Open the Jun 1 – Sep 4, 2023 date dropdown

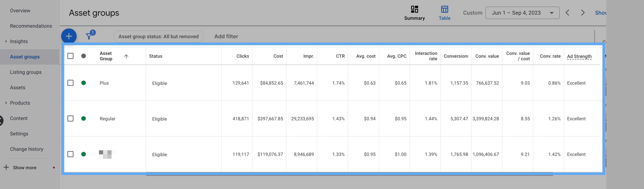click(x=522, y=13)
